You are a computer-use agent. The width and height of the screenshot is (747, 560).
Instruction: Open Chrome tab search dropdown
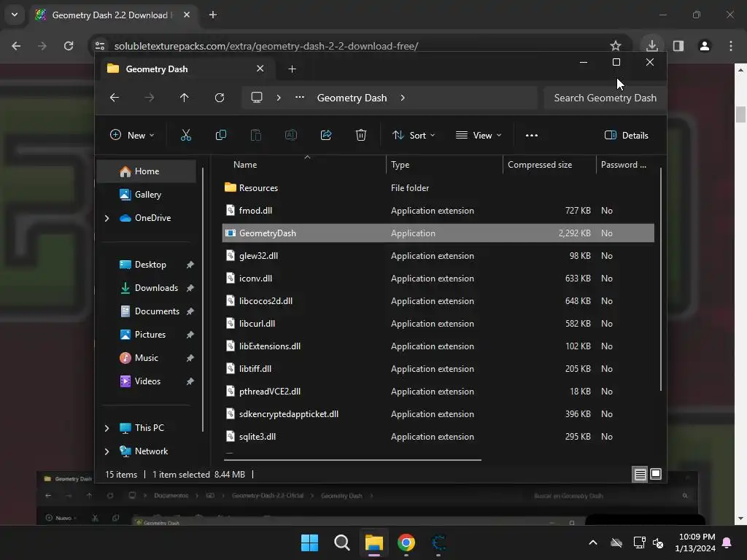pyautogui.click(x=15, y=15)
